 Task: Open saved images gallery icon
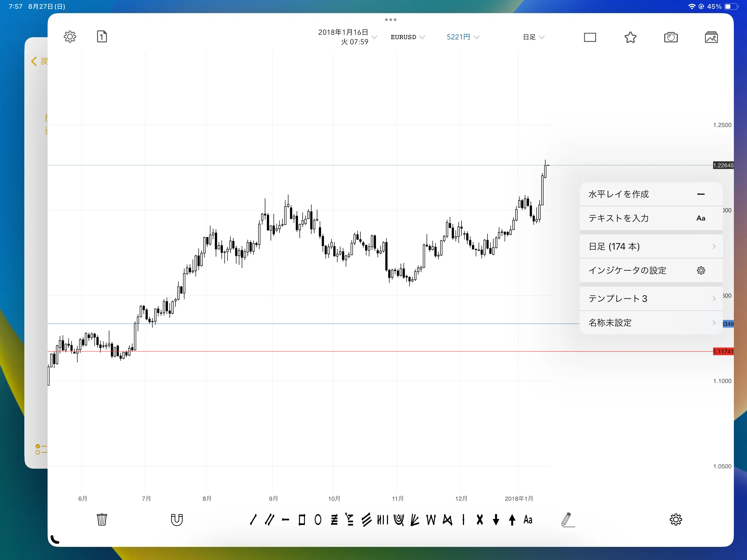(x=711, y=37)
